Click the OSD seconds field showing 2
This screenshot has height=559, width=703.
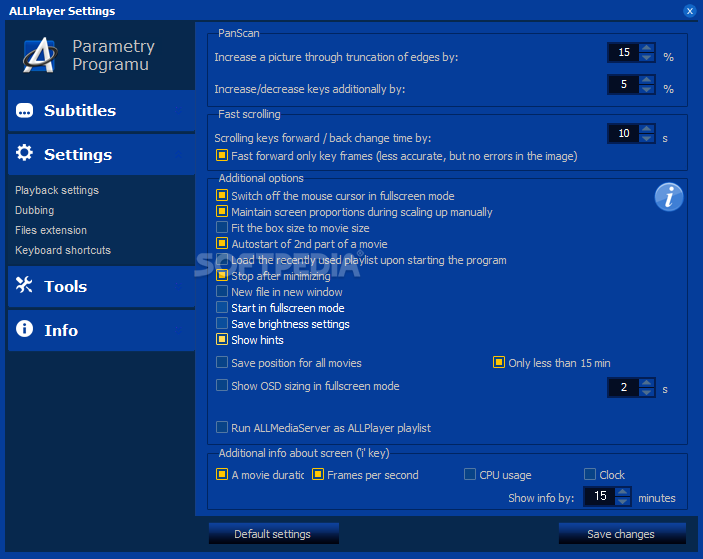point(623,387)
